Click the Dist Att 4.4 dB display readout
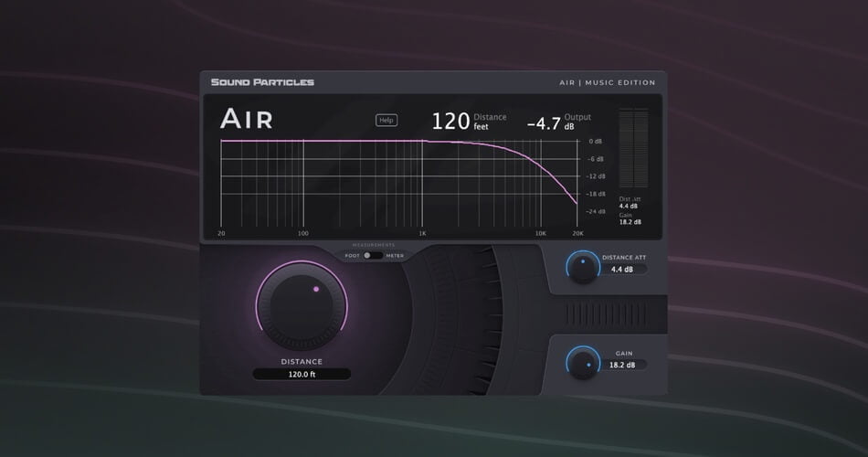 tap(630, 203)
